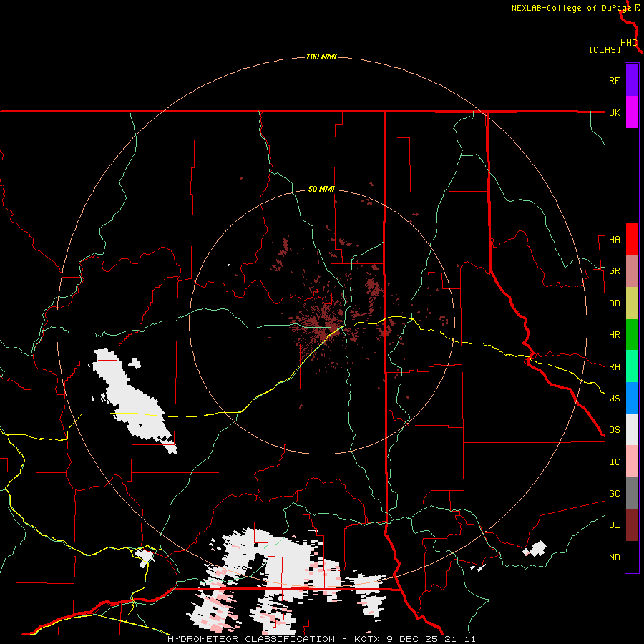This screenshot has width=644, height=644.
Task: Click the WS blue legend color swatch
Action: pos(632,398)
